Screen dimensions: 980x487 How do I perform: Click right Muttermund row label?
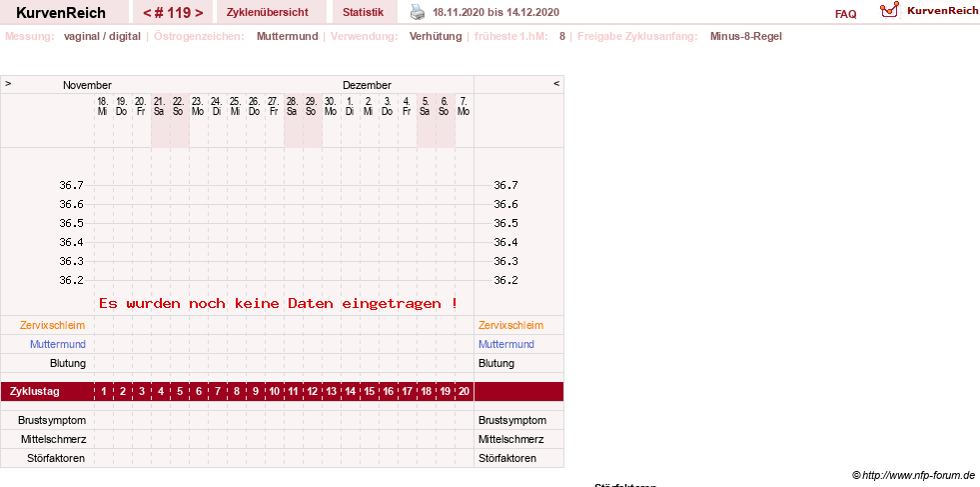pyautogui.click(x=506, y=344)
